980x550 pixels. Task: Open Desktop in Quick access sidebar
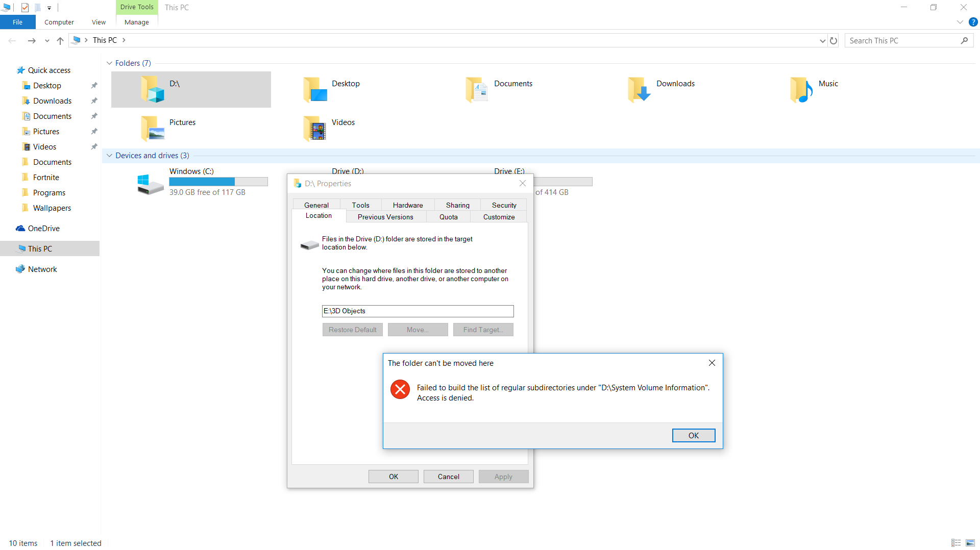pyautogui.click(x=47, y=86)
